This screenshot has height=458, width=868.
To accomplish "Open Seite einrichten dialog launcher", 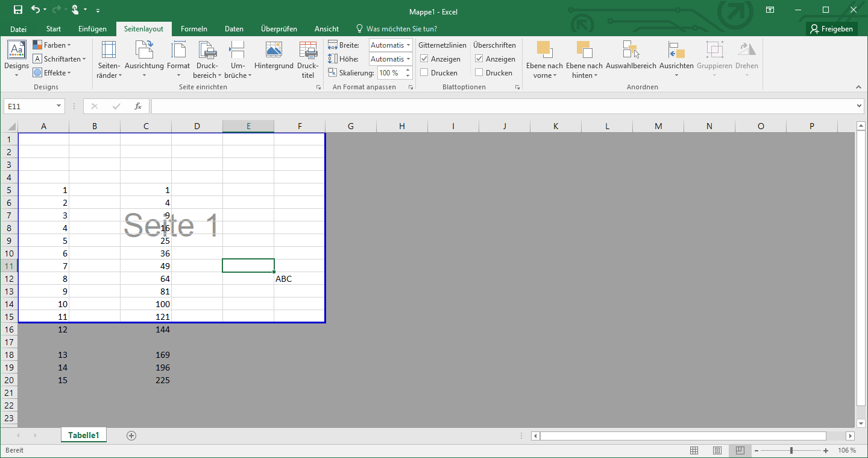I will point(318,87).
